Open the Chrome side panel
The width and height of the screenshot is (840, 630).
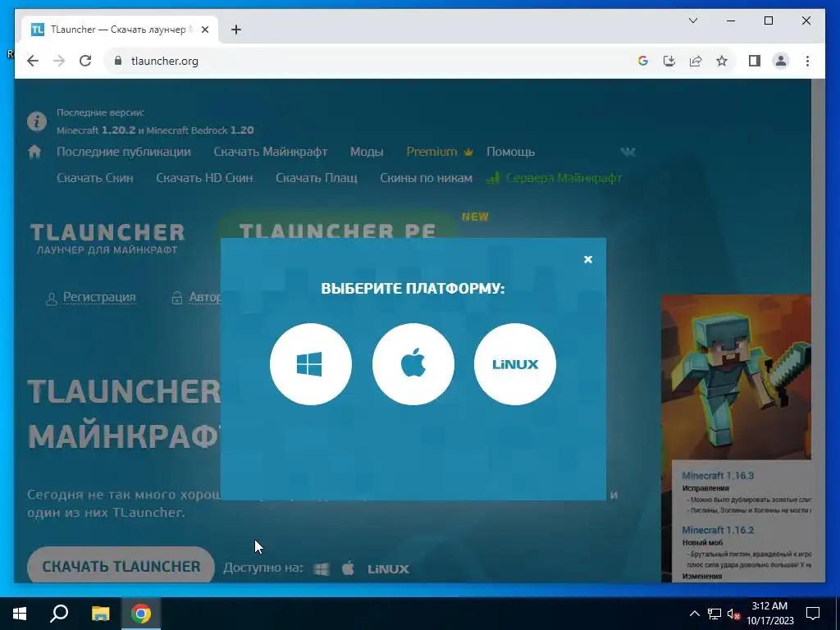[x=755, y=61]
